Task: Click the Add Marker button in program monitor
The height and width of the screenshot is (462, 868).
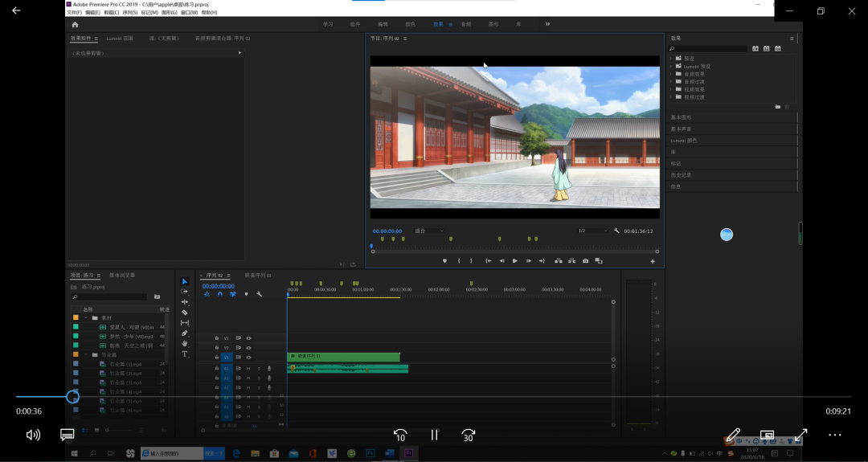Action: tap(444, 261)
